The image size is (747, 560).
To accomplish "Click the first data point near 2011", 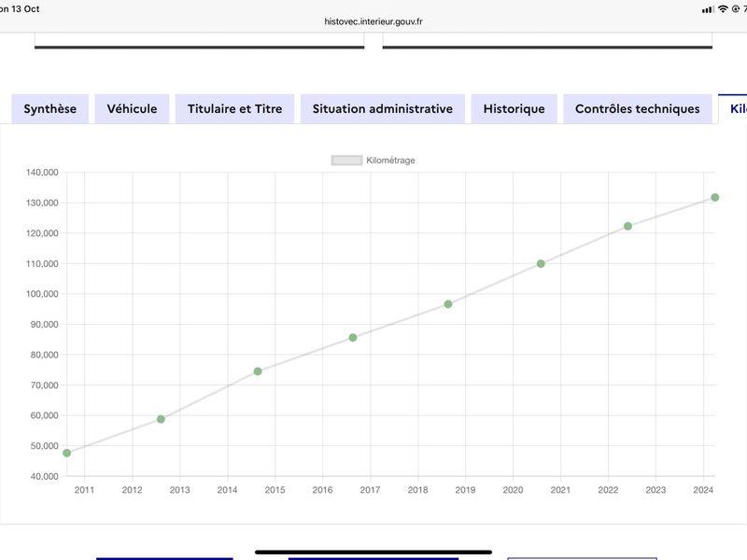I will (66, 453).
